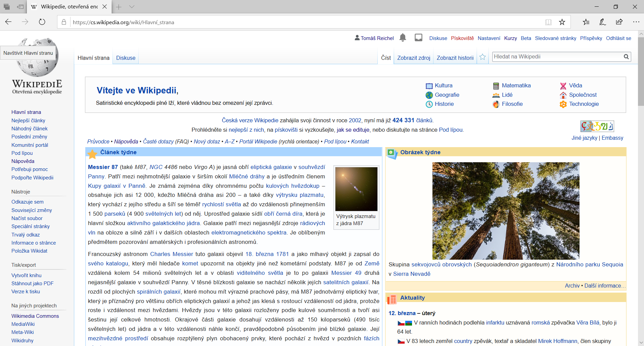
Task: Click the Matematika calculator icon
Action: click(x=496, y=86)
